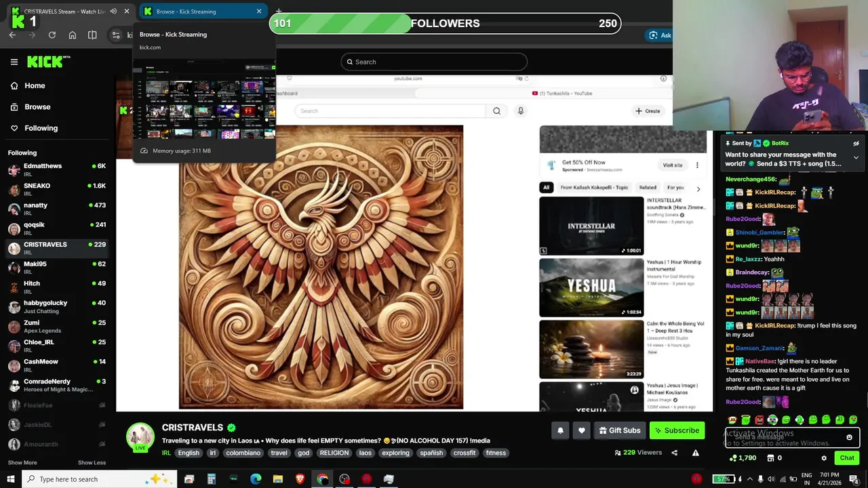Image resolution: width=868 pixels, height=488 pixels.
Task: Mute the CRISTRAVELS Stream tab audio
Action: coord(113,12)
